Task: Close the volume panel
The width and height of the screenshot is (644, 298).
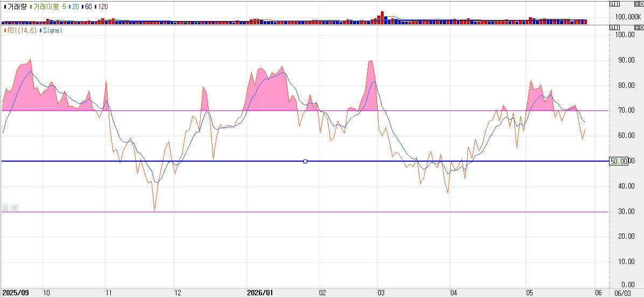Action: click(x=641, y=4)
